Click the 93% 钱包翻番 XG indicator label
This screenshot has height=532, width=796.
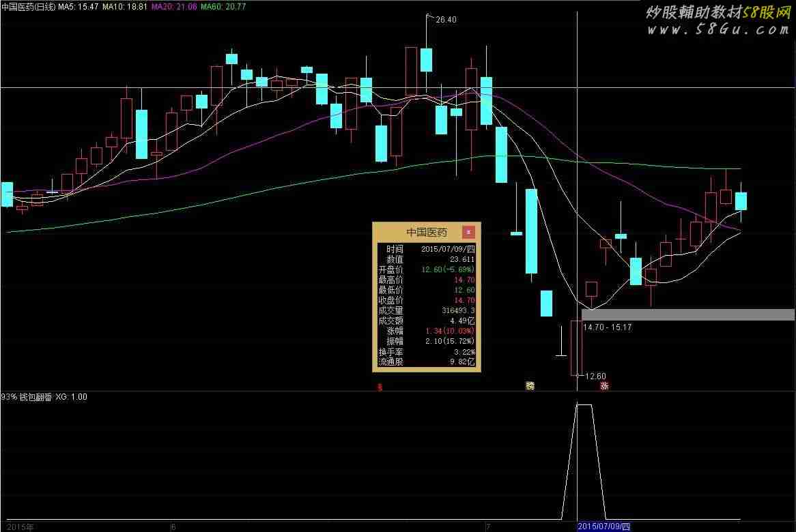pyautogui.click(x=44, y=396)
